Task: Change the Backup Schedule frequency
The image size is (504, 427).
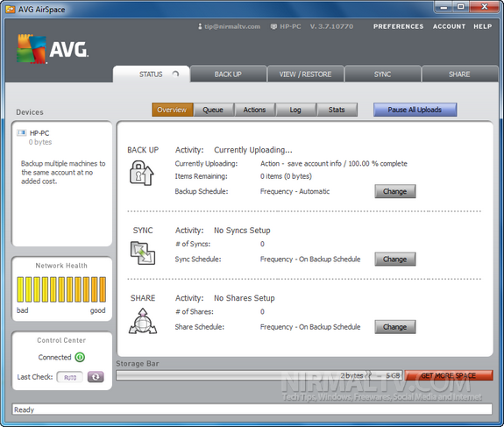Action: click(395, 191)
